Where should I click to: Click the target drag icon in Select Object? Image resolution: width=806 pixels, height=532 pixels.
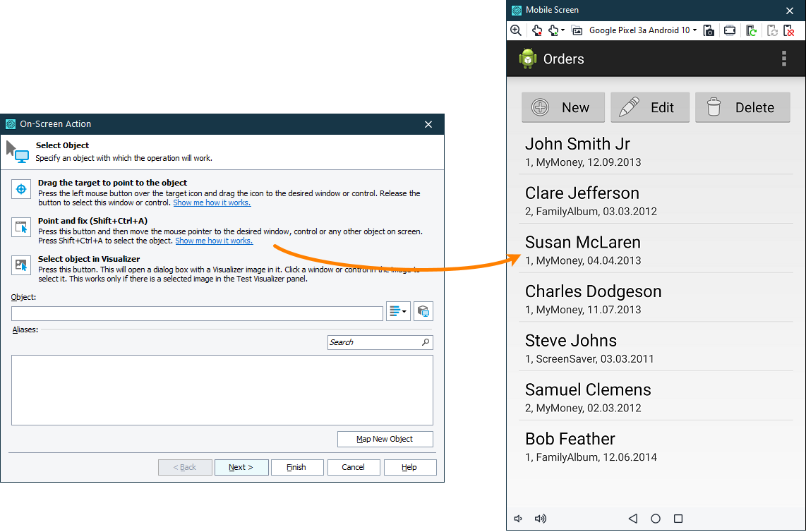[x=21, y=189]
